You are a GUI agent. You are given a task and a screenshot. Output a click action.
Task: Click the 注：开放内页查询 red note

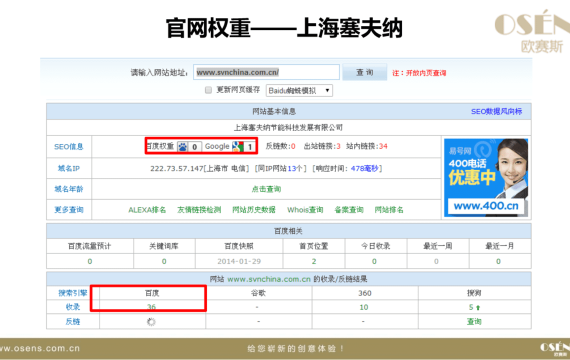419,73
